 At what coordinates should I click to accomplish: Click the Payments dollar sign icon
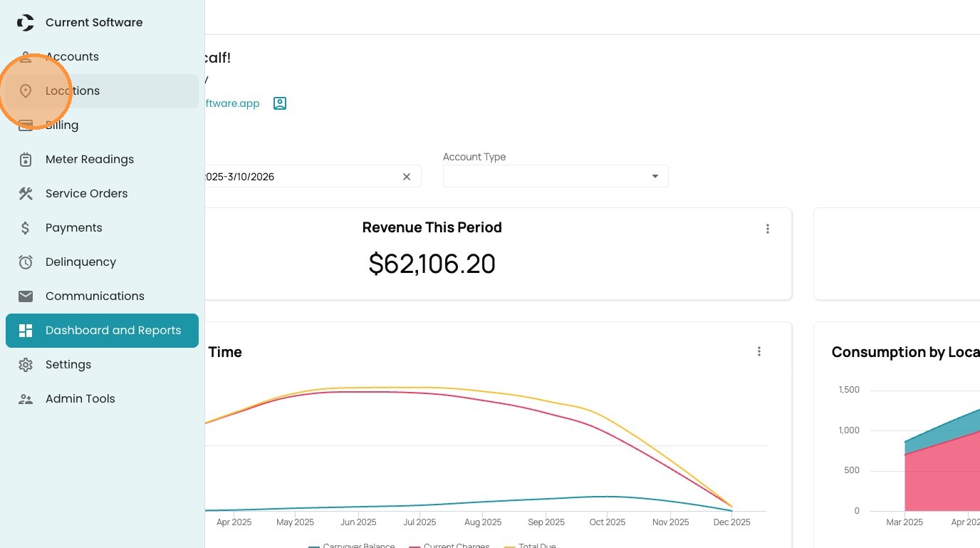click(x=26, y=228)
